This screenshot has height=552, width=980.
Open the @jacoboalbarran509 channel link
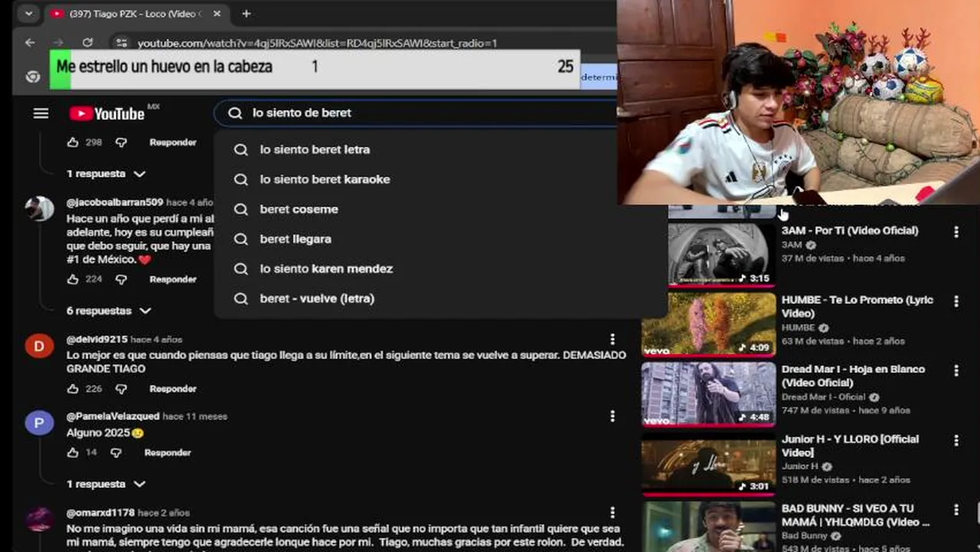(114, 202)
